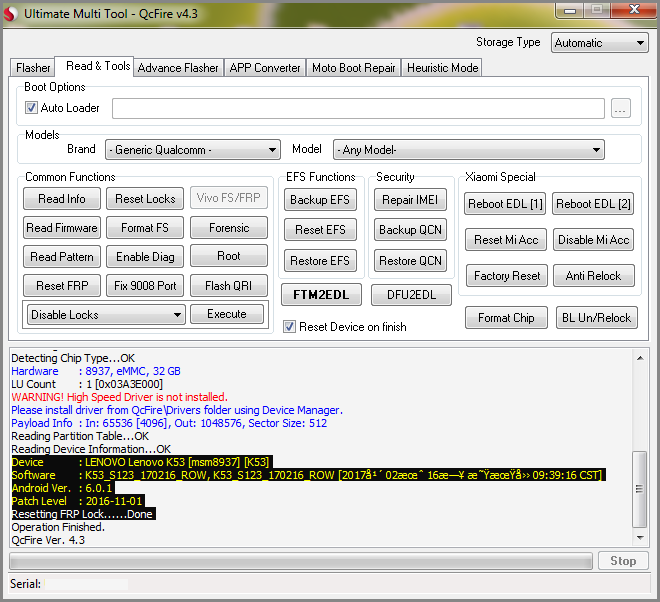The height and width of the screenshot is (602, 660).
Task: Open the Model Any Model dropdown
Action: click(x=468, y=150)
